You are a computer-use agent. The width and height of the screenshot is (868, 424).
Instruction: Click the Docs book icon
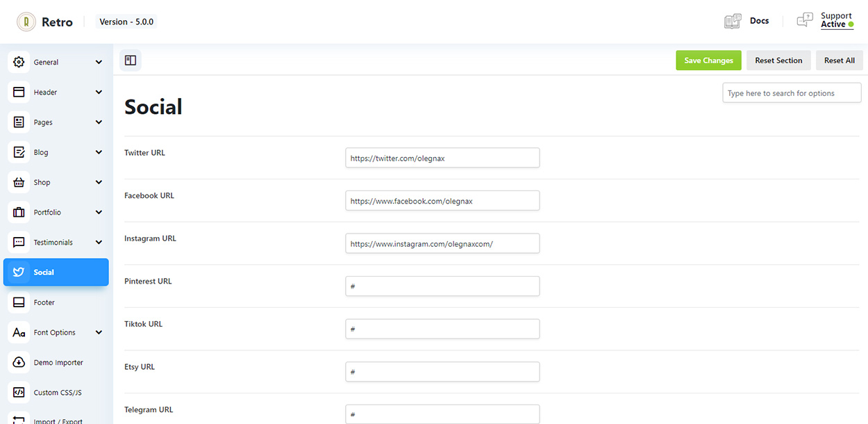tap(733, 21)
